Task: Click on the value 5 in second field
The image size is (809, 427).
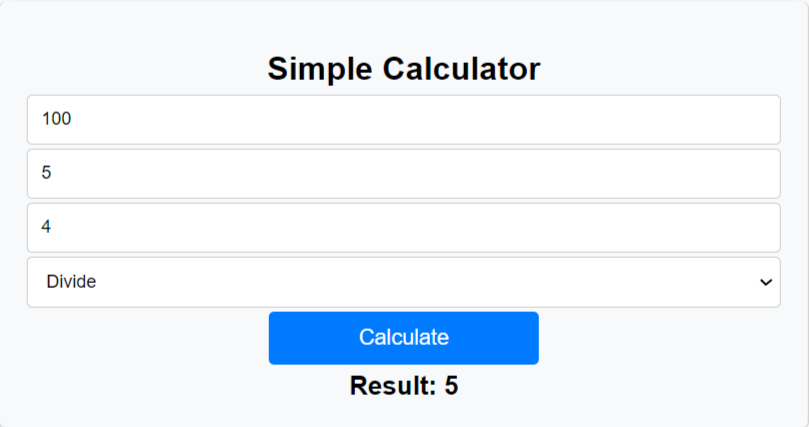Action: 46,174
